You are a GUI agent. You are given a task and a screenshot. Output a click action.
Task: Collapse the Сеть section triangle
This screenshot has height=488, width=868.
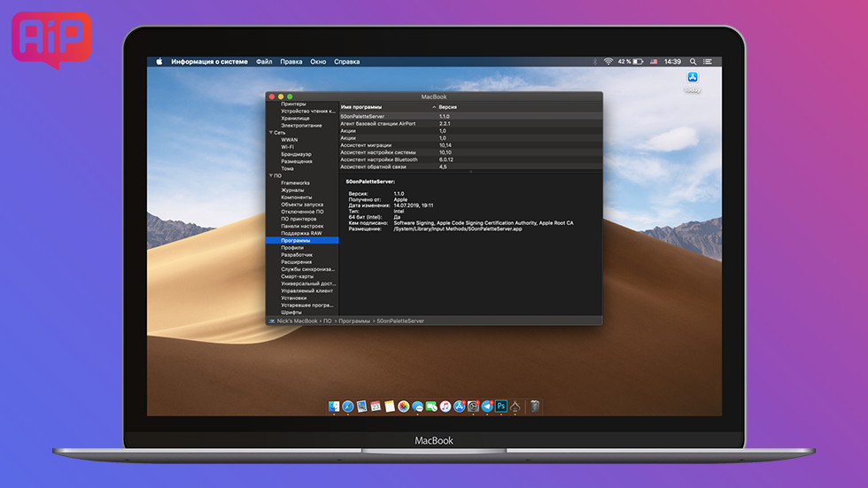(271, 132)
